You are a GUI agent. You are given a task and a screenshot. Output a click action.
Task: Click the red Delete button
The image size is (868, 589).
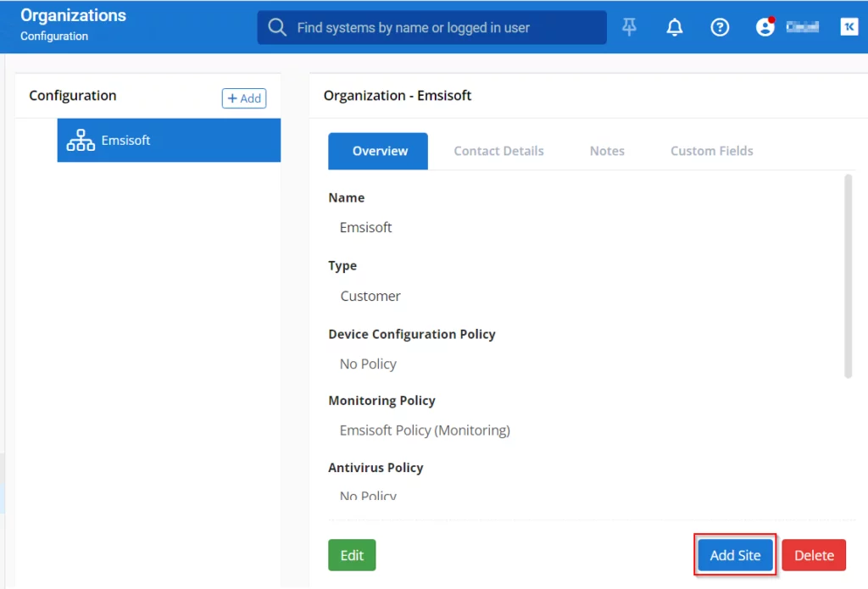click(814, 555)
